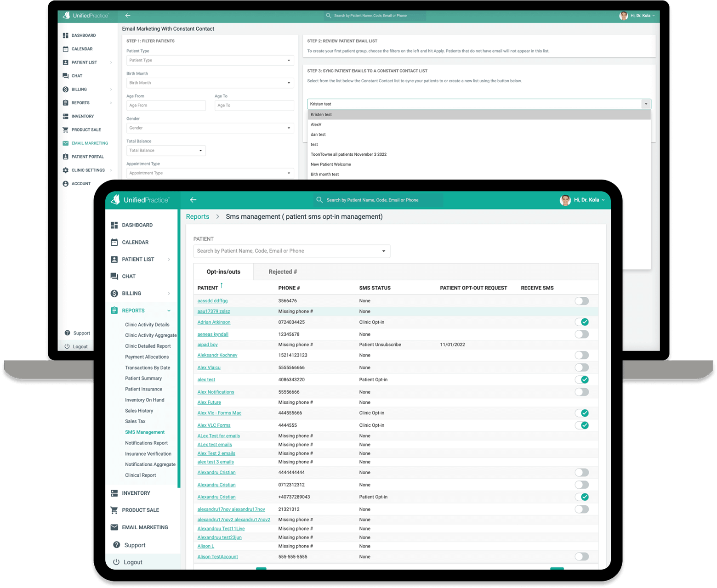Click the Billing dollar icon in the front sidebar

114,294
